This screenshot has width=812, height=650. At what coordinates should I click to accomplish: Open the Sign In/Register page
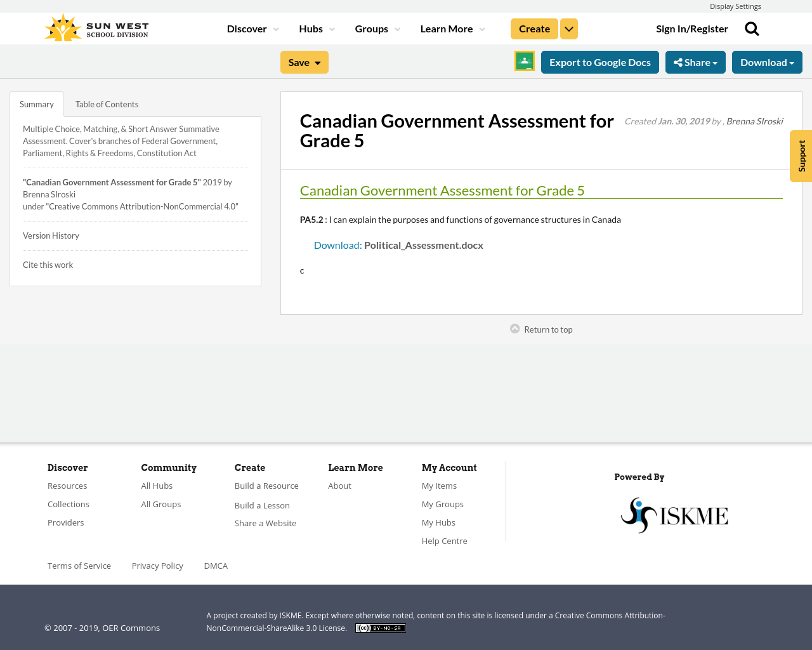pyautogui.click(x=691, y=27)
